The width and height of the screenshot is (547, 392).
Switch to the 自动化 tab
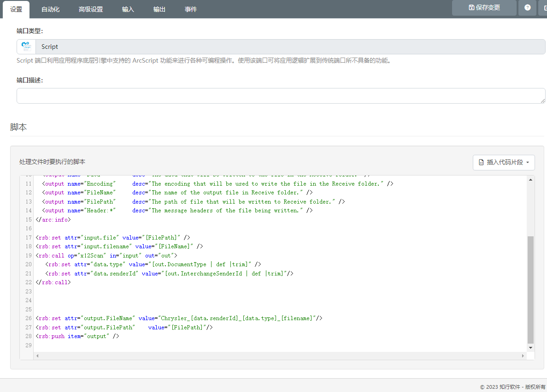[50, 9]
